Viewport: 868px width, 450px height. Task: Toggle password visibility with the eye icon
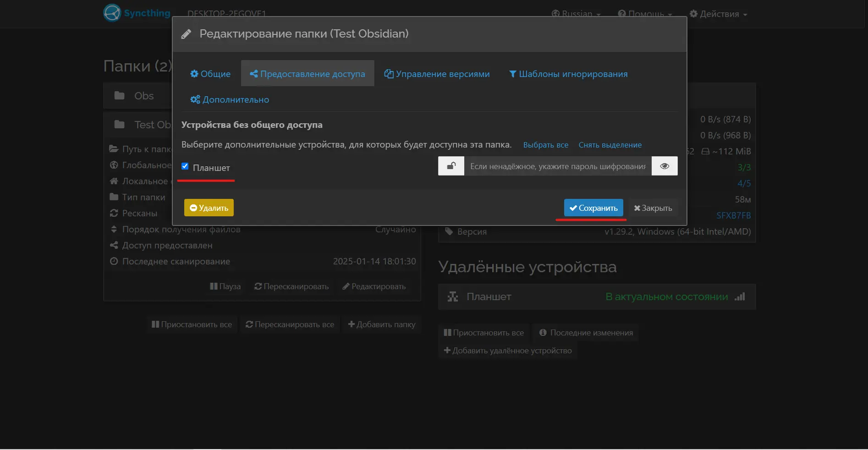664,166
